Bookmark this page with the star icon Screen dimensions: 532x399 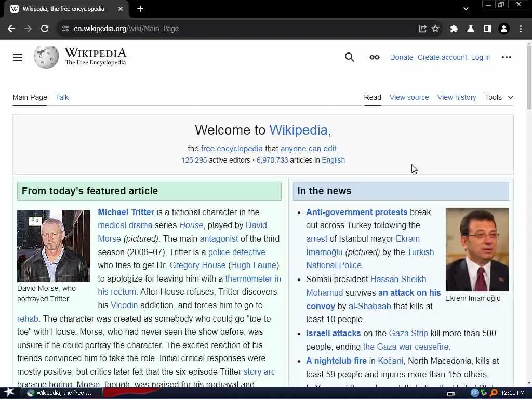[x=435, y=29]
